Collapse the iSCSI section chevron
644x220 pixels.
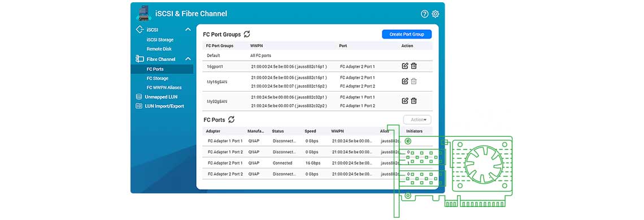coord(188,29)
